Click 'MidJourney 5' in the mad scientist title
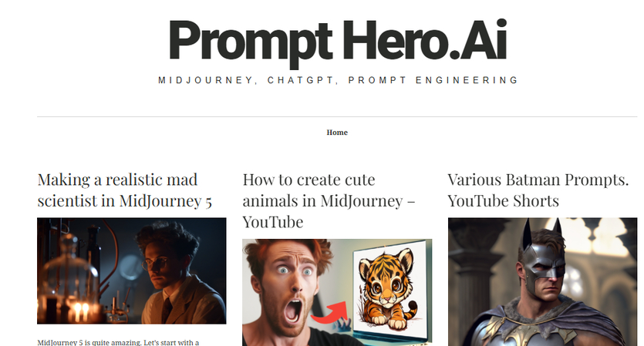644x346 pixels. click(x=166, y=200)
